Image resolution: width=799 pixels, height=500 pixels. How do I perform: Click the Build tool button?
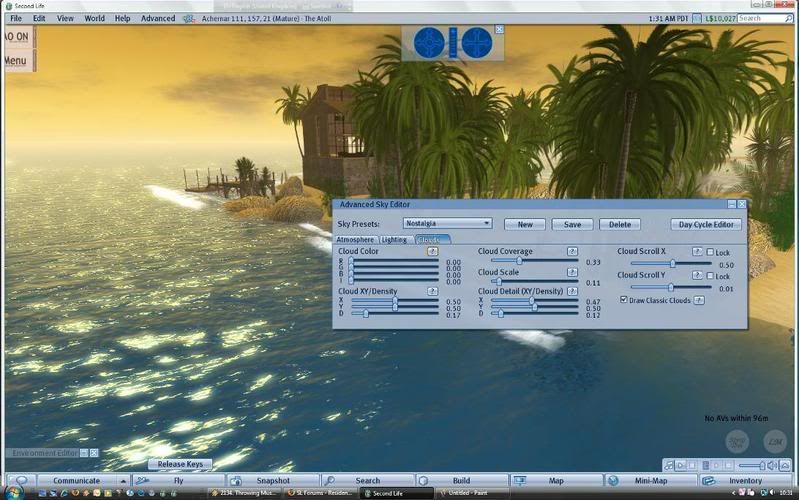pos(460,481)
